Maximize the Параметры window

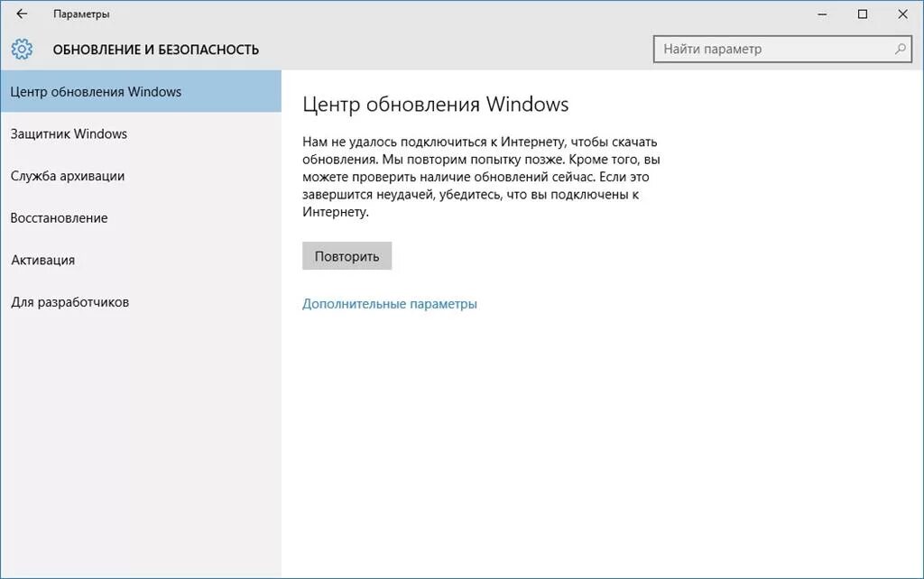pyautogui.click(x=862, y=14)
